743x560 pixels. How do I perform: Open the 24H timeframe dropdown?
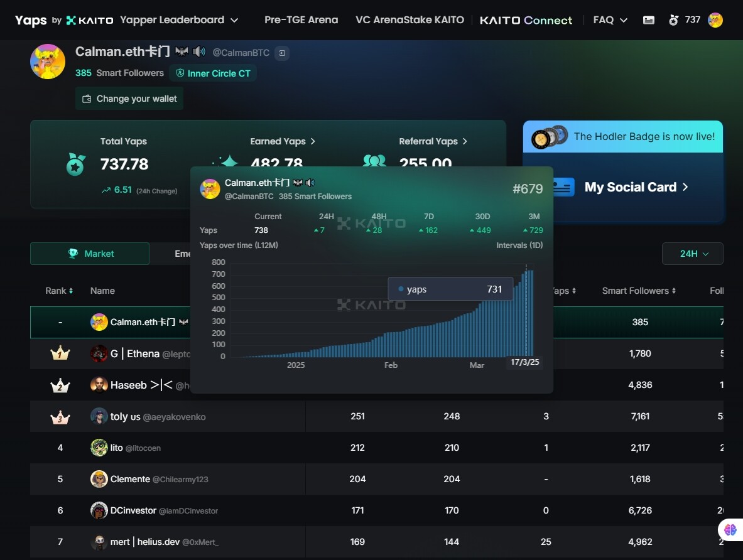(692, 254)
